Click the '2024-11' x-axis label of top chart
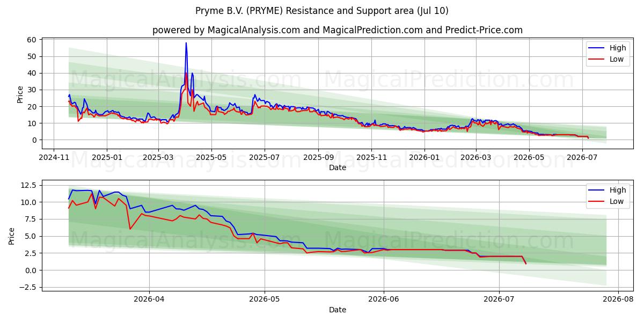644x322 pixels. pos(54,158)
